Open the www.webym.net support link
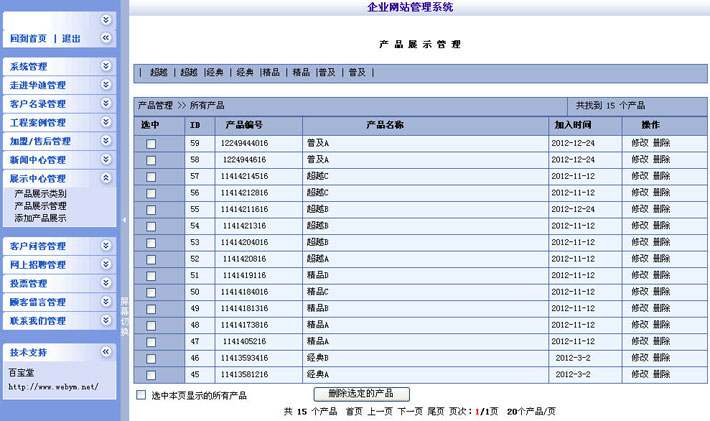Screen dimensions: 710x421 pyautogui.click(x=53, y=386)
